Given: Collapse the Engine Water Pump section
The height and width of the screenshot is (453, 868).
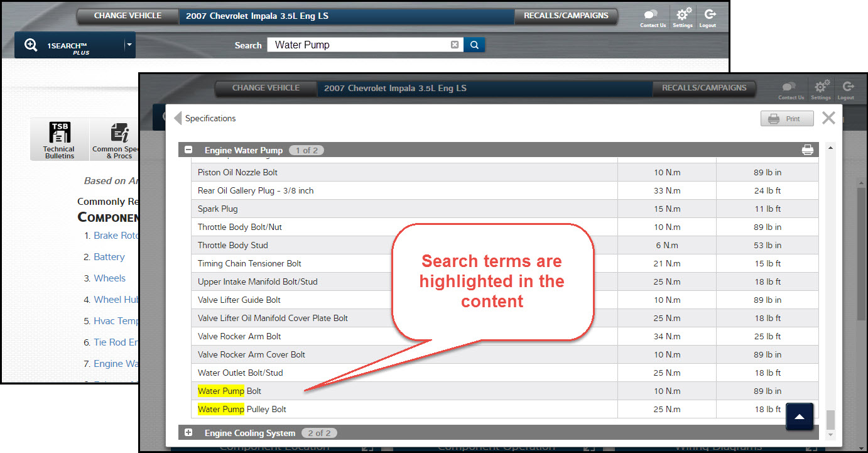Looking at the screenshot, I should click(188, 150).
